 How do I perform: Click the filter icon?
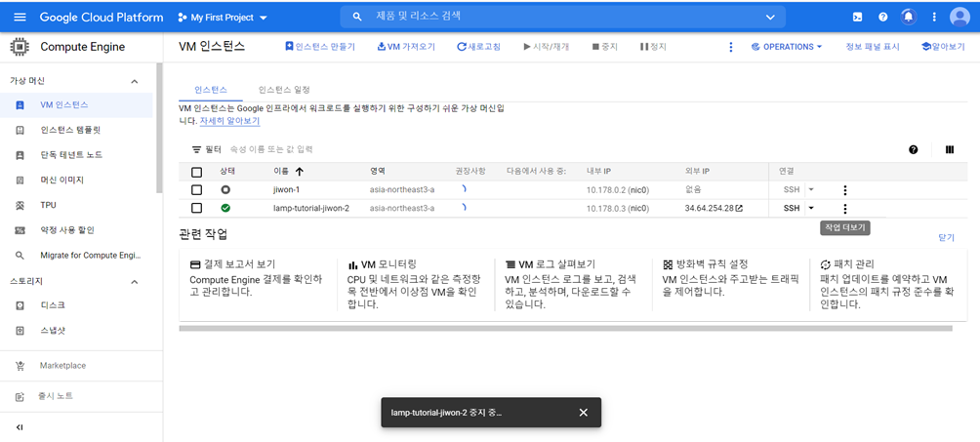pos(197,150)
